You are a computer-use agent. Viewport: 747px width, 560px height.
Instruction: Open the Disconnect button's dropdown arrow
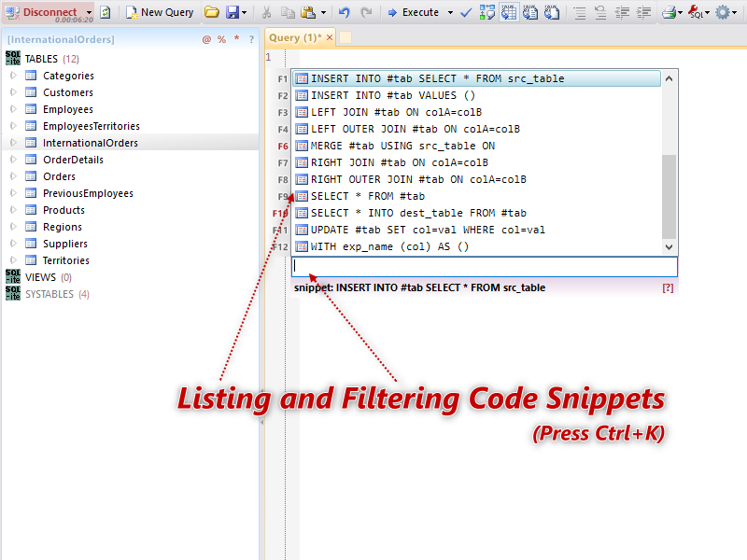coord(89,13)
